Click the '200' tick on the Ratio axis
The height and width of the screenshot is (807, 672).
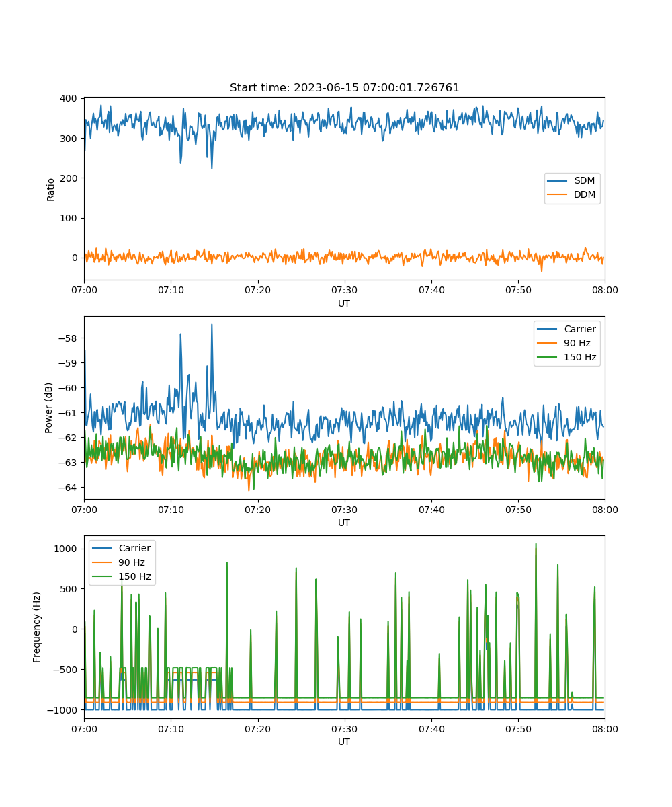click(70, 178)
